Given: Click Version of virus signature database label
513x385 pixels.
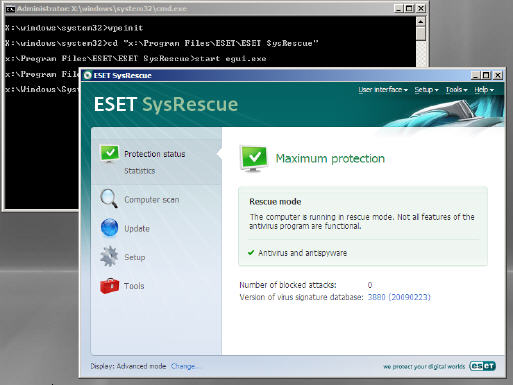Looking at the screenshot, I should click(301, 297).
